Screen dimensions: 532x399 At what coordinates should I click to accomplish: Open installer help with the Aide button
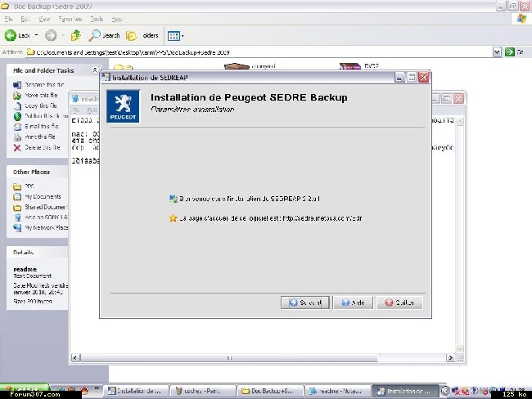tap(352, 302)
